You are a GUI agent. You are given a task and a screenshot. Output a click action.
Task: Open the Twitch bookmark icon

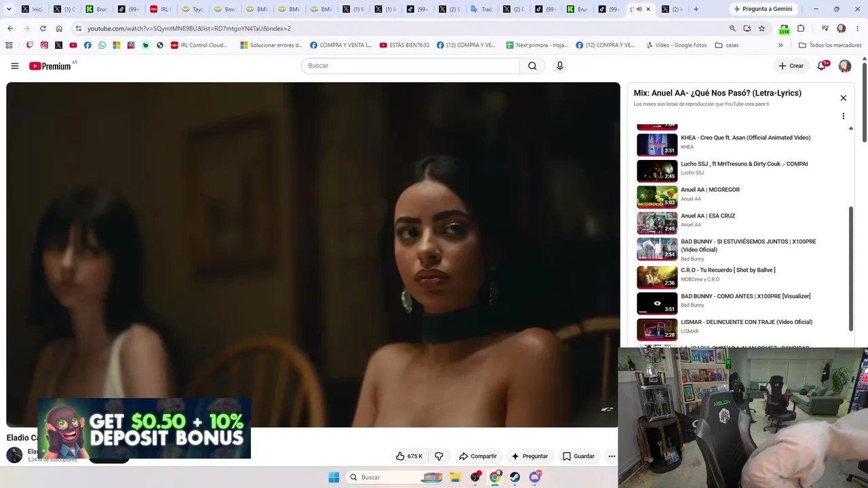pyautogui.click(x=30, y=45)
